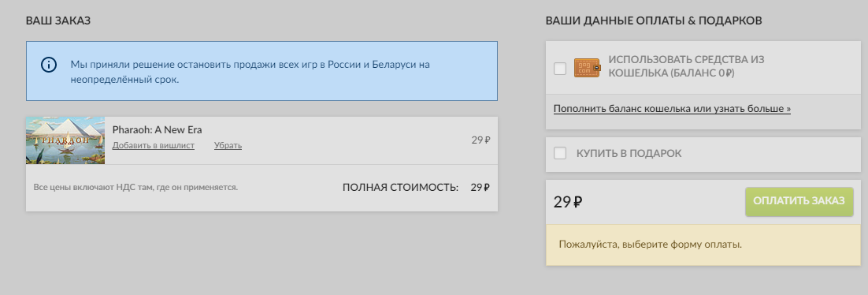Tick the КУПИТЬ В ПОДАРОК checkbox

tap(560, 153)
